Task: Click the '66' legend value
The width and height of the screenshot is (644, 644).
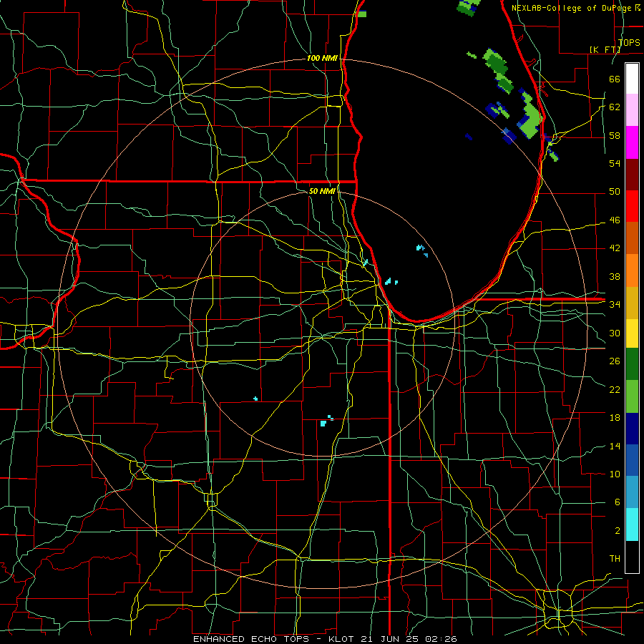Action: pos(615,79)
